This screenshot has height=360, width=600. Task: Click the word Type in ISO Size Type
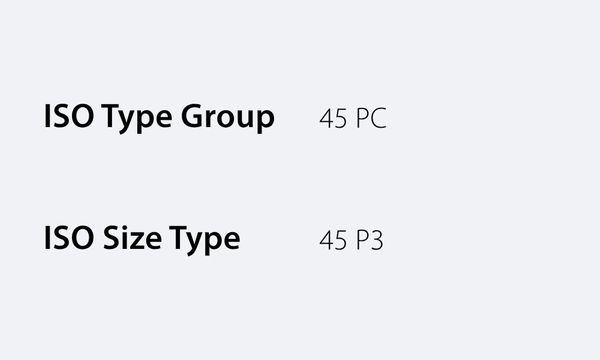(205, 240)
